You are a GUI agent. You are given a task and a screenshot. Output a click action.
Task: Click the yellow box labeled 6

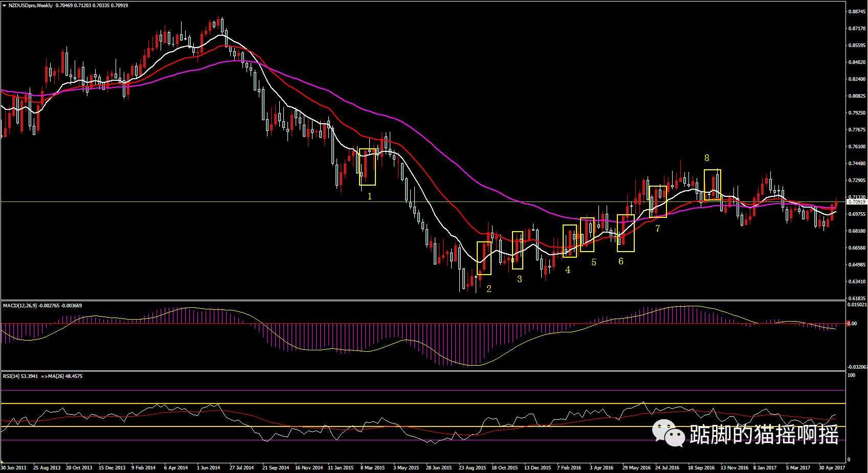pyautogui.click(x=626, y=233)
